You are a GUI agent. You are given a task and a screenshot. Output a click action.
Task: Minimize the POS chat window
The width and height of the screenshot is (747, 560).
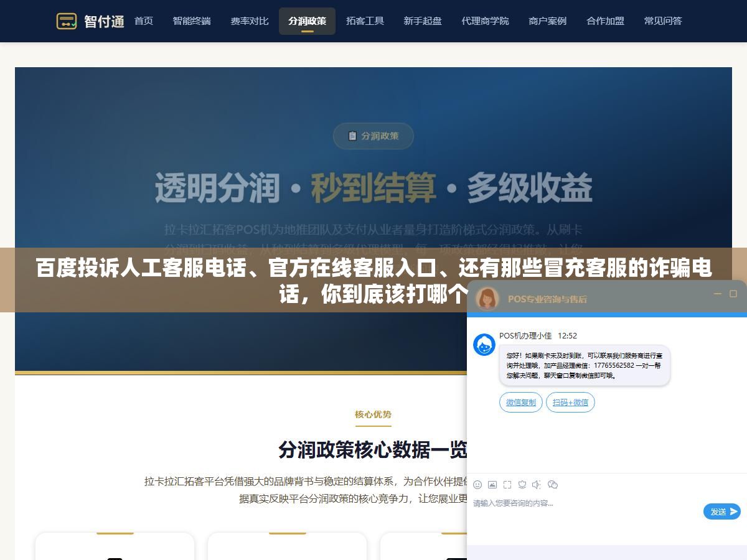[x=718, y=294]
